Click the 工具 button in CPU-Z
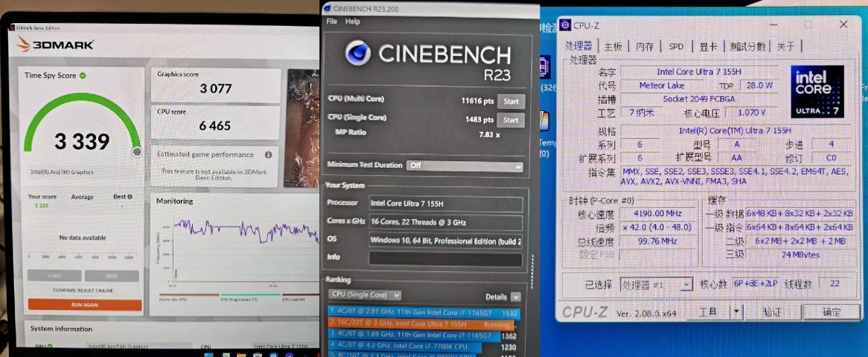Screen dimensions: 868x357 click(x=708, y=312)
